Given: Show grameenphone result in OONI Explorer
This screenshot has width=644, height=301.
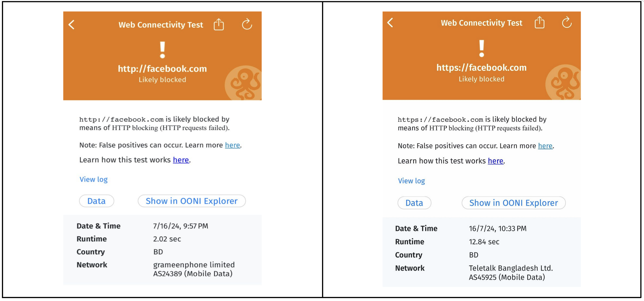Looking at the screenshot, I should (x=191, y=201).
